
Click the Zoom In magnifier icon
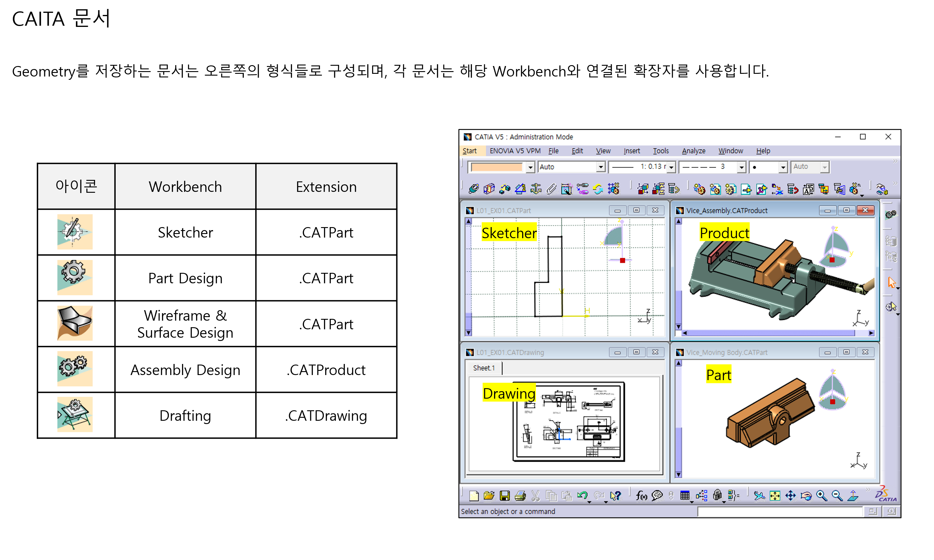[821, 495]
